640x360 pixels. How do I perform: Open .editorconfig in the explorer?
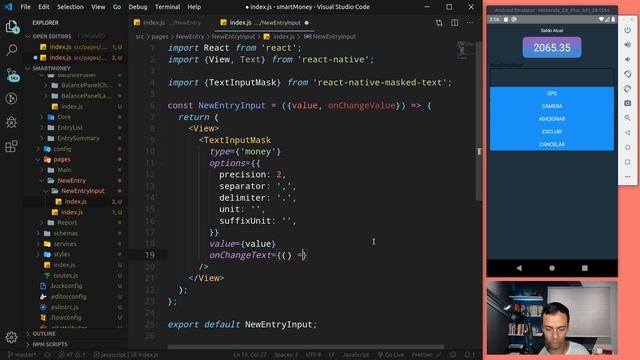(x=68, y=296)
